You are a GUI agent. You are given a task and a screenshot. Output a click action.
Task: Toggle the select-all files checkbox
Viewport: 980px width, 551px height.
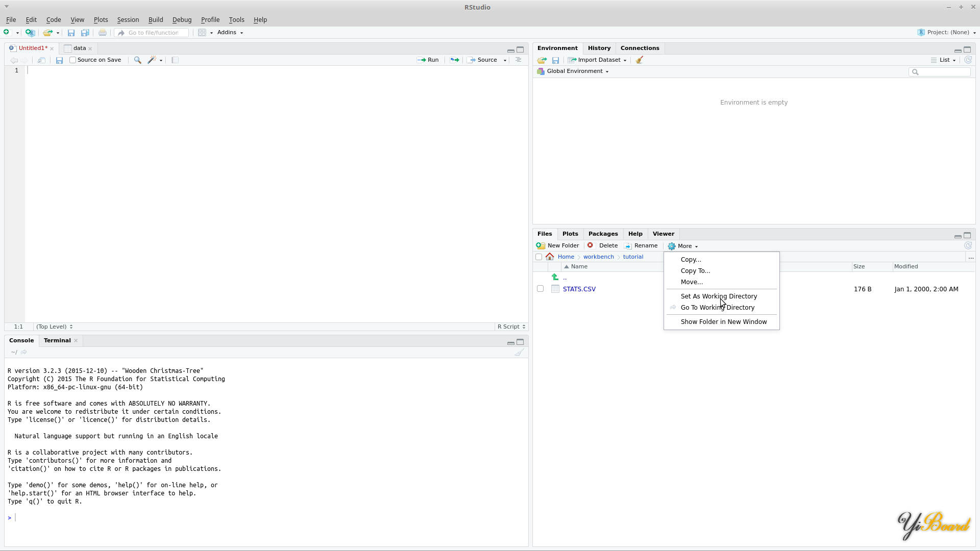[538, 257]
